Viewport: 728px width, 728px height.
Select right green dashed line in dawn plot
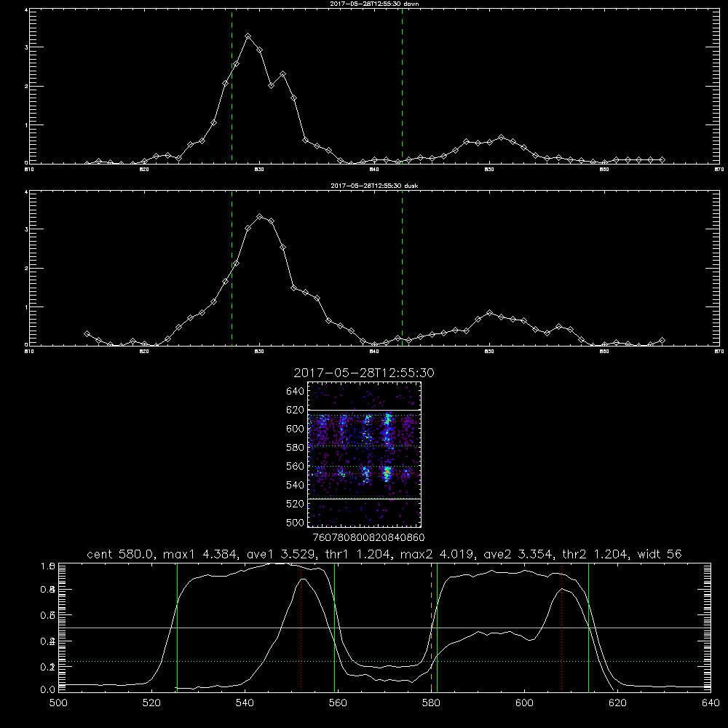coord(402,86)
